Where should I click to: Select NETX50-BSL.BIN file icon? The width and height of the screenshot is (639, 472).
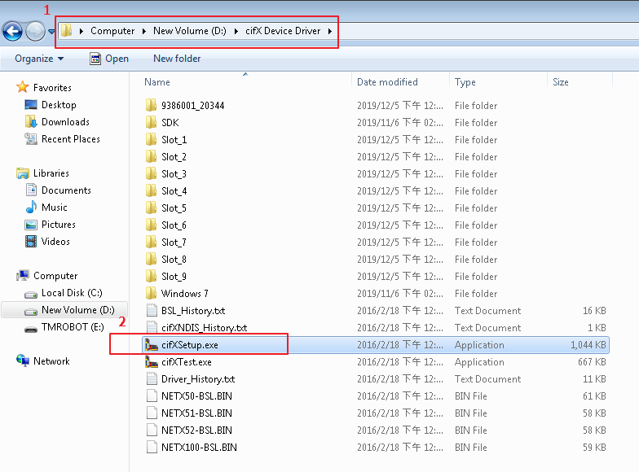[152, 396]
